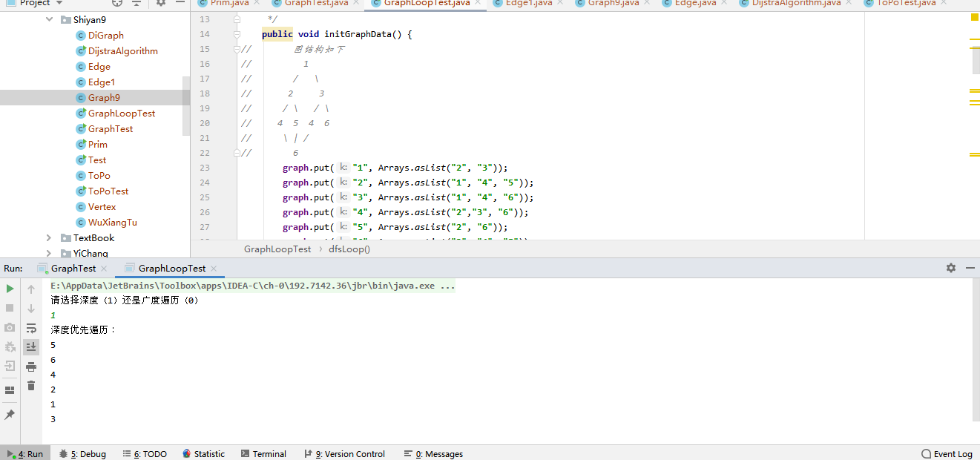Screen dimensions: 980x460
Task: Close the GraphTest run tab
Action: click(104, 269)
